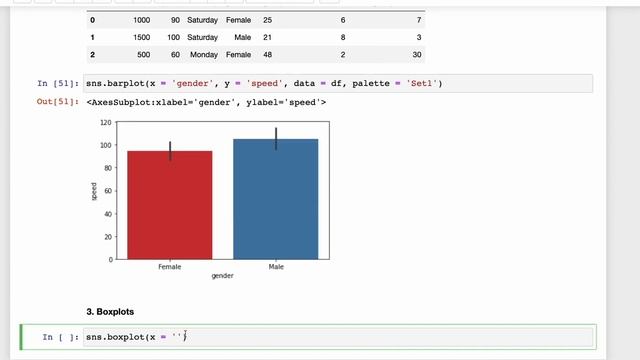Click value '8' in table row 1
Viewport: 640px width, 360px height.
(x=343, y=37)
